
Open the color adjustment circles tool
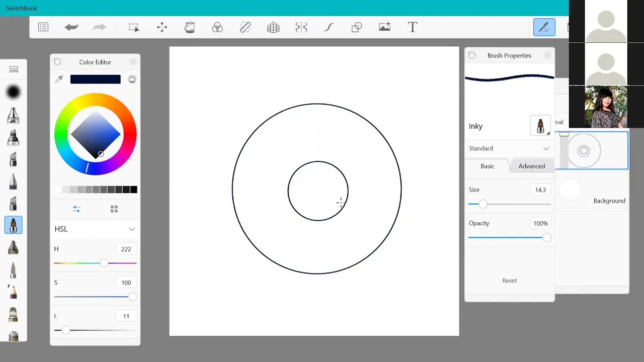point(217,27)
